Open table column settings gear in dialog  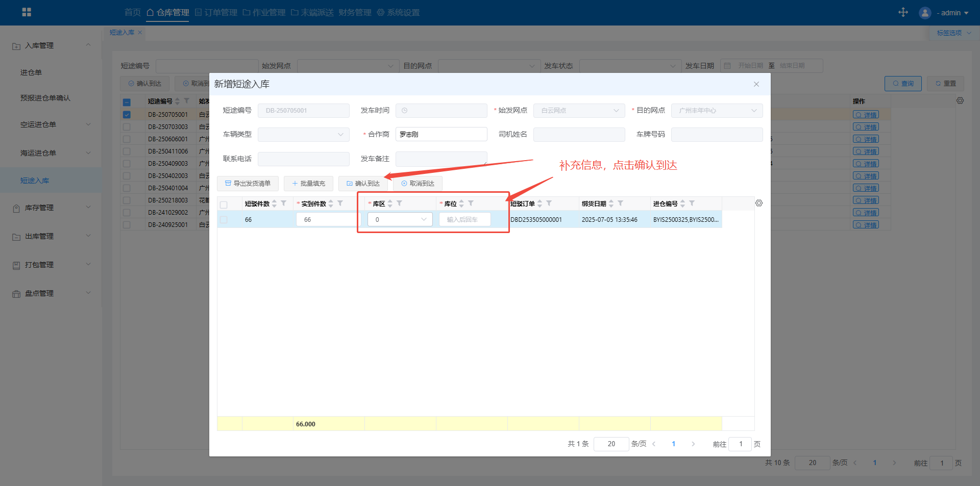(759, 203)
